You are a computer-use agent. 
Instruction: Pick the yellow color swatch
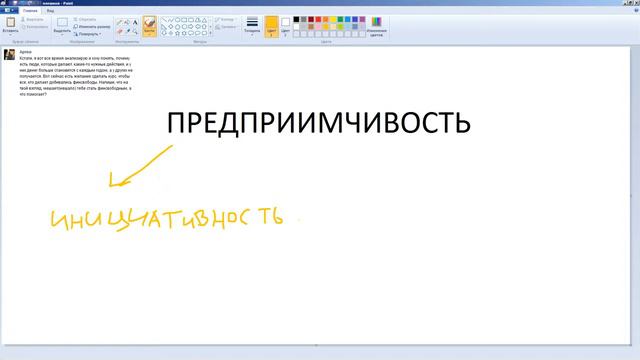point(333,20)
